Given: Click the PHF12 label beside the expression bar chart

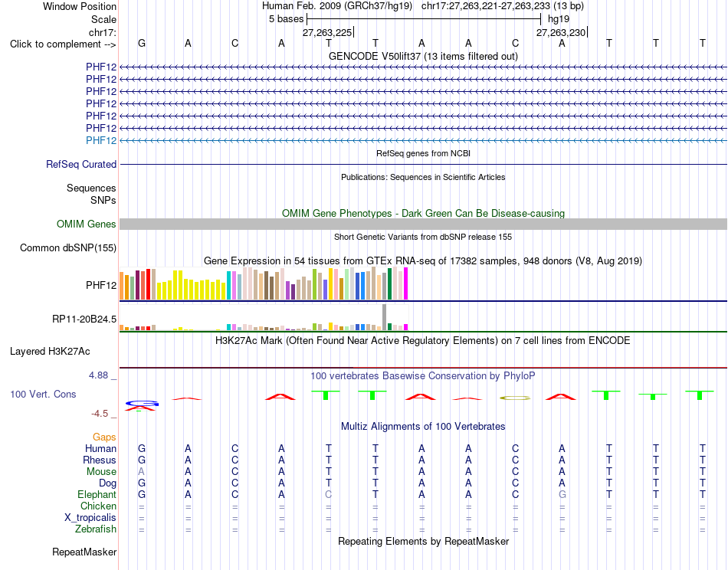Looking at the screenshot, I should pyautogui.click(x=101, y=285).
